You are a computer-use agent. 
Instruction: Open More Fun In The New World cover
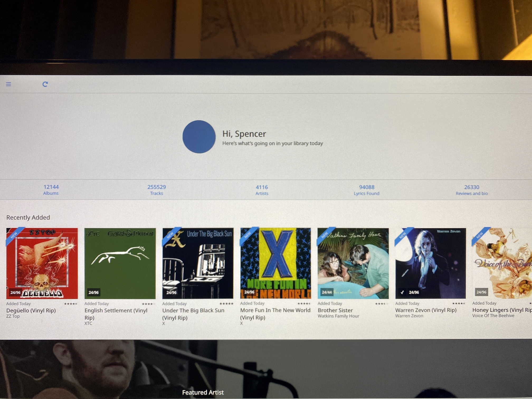click(x=275, y=263)
